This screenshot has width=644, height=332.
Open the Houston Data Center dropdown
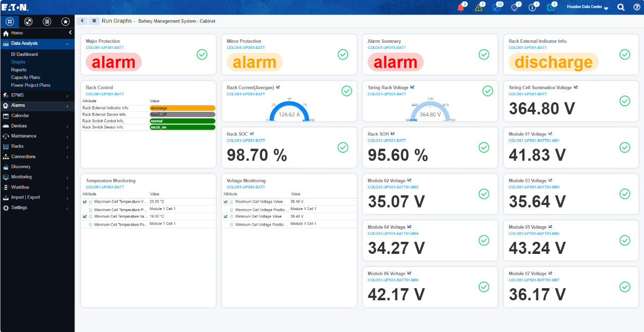[x=588, y=7]
